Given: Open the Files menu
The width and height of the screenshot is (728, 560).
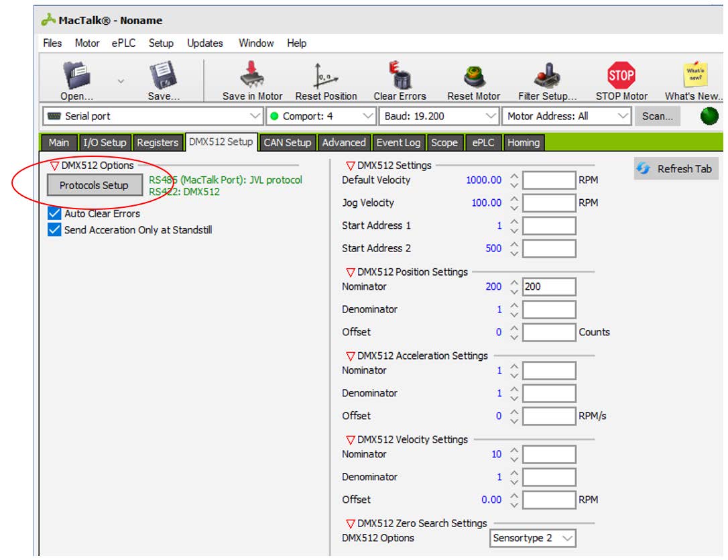Looking at the screenshot, I should click(x=52, y=43).
